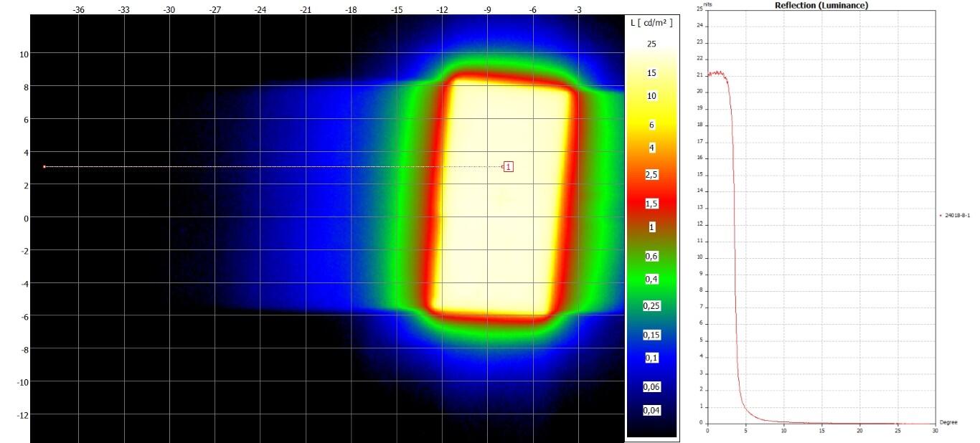
Task: Click the red legend dot for 24018-8-1
Action: (940, 215)
